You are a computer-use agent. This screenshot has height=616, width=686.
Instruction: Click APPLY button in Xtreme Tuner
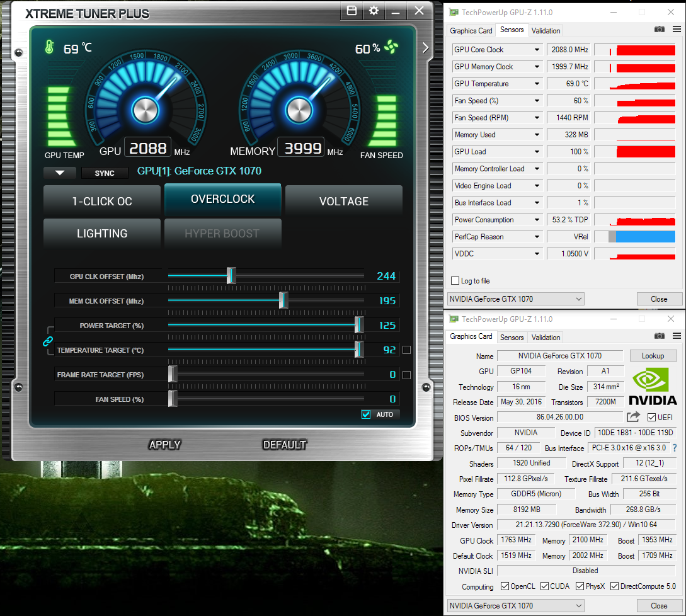[x=164, y=445]
